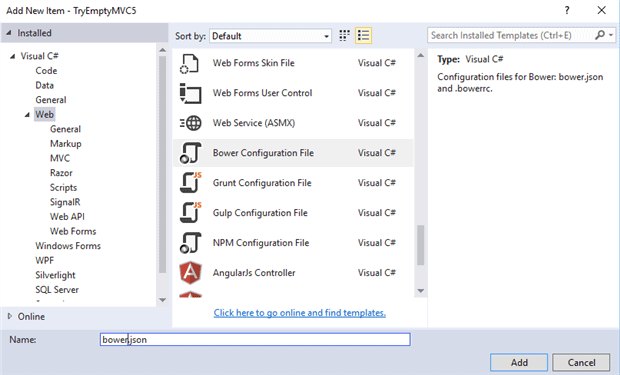
Task: Select the Web Forms Skin File icon
Action: click(x=190, y=63)
